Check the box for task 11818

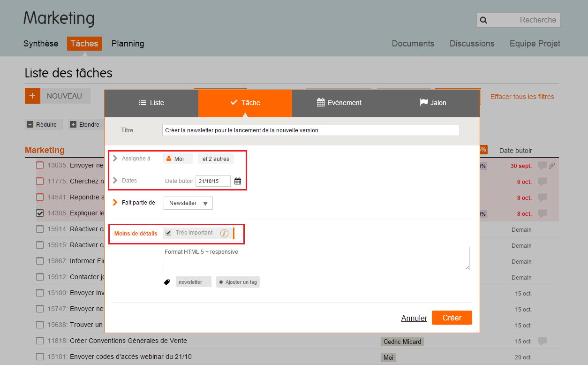(x=40, y=341)
